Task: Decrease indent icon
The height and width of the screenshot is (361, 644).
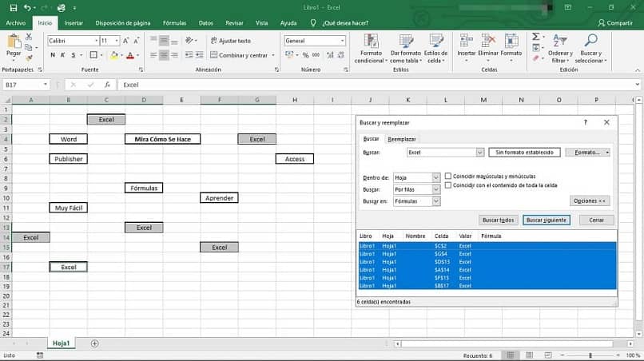Action: (x=189, y=55)
